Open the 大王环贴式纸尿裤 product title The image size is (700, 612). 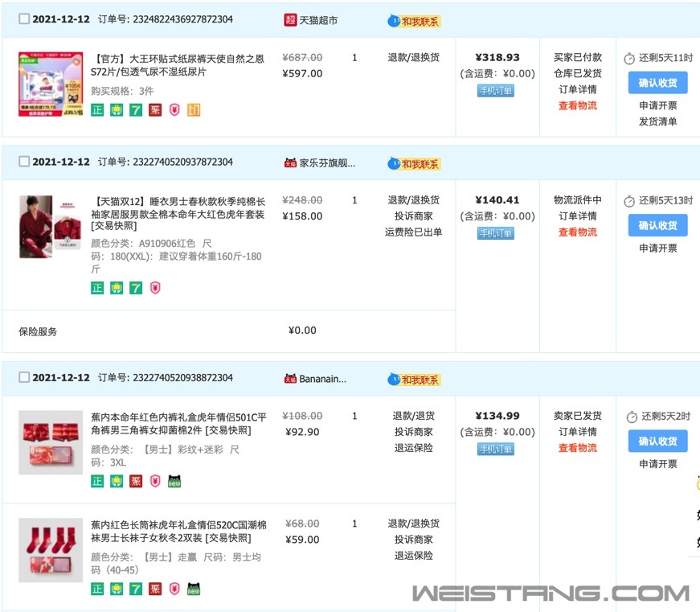(178, 65)
